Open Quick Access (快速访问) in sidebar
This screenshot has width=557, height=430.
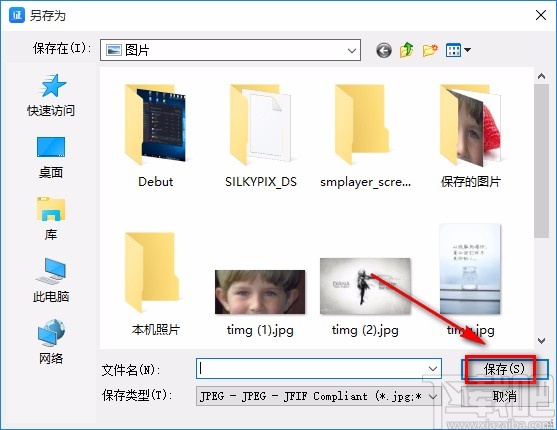(51, 95)
